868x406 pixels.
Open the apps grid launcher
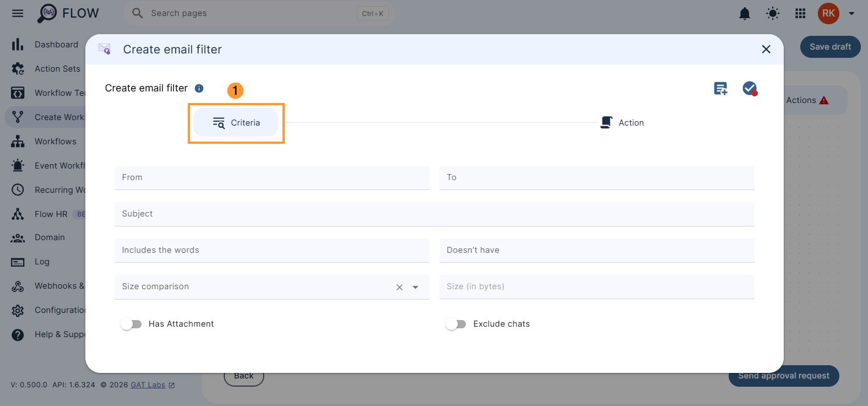pos(801,13)
